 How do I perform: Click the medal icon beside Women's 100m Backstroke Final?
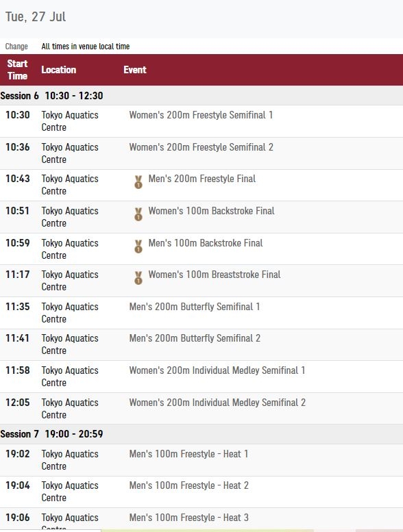pyautogui.click(x=138, y=214)
